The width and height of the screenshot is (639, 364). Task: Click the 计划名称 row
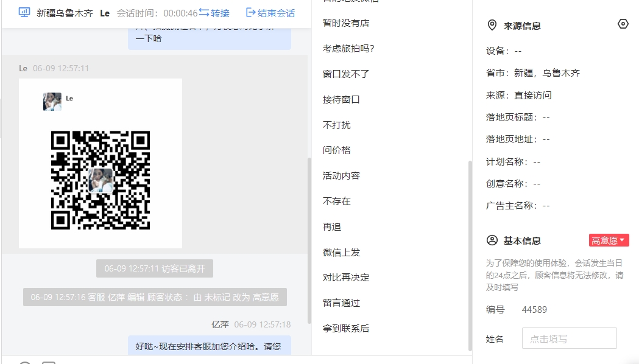tap(513, 162)
